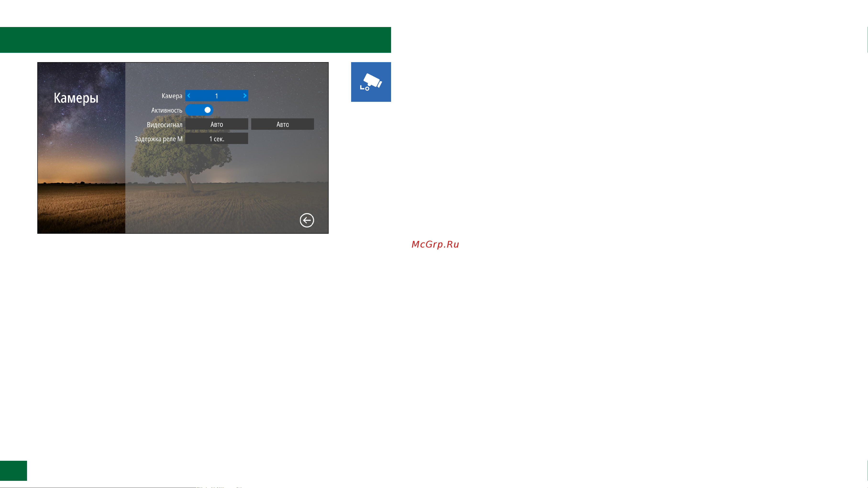
Task: Click the Камера label
Action: [172, 96]
